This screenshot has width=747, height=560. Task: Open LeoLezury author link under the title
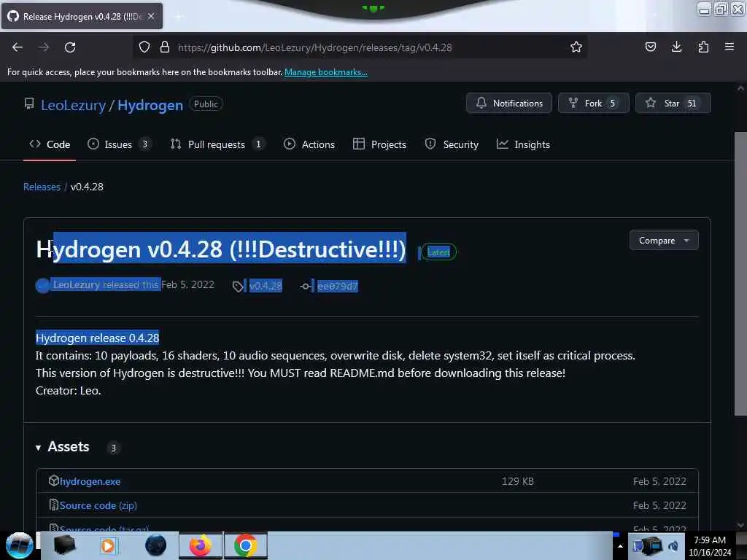(76, 285)
